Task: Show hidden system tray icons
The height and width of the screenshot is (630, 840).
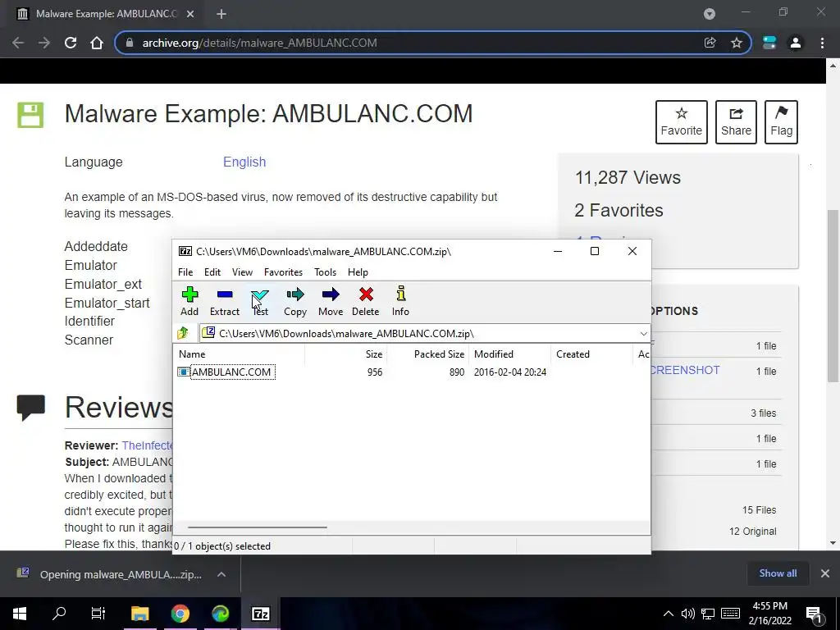Action: pos(669,614)
